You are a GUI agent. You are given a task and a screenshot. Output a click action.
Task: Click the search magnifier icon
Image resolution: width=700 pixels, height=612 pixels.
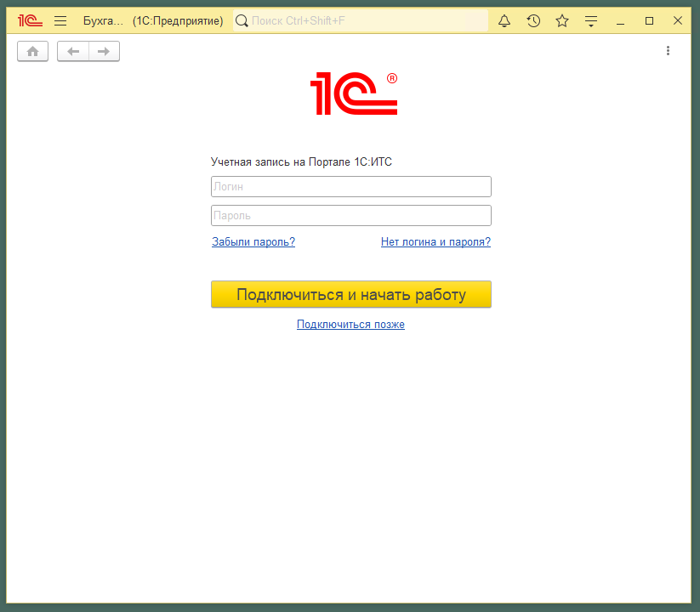click(242, 21)
